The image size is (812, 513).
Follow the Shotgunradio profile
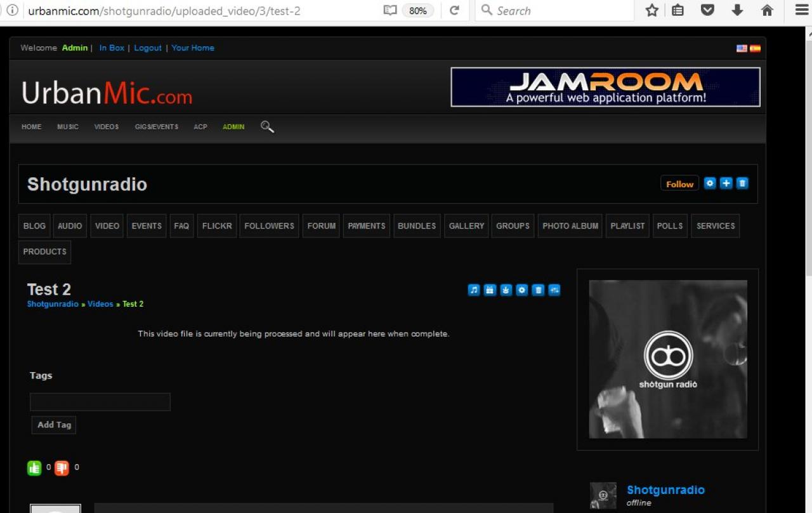[680, 183]
